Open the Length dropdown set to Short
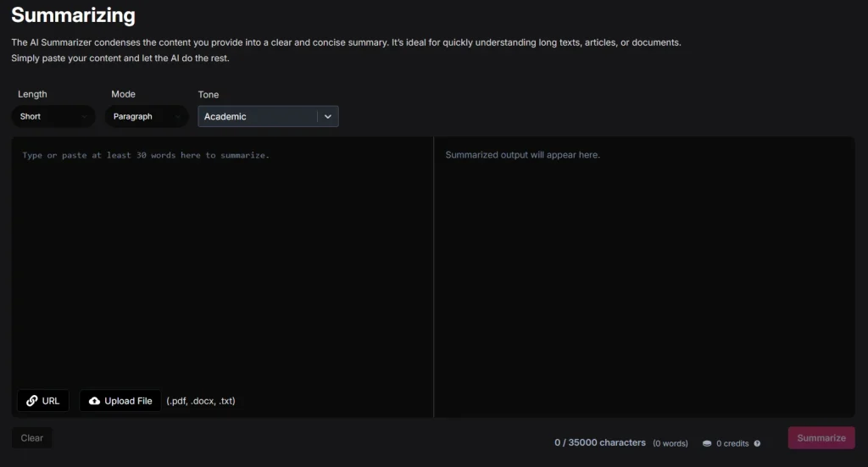 click(x=53, y=116)
